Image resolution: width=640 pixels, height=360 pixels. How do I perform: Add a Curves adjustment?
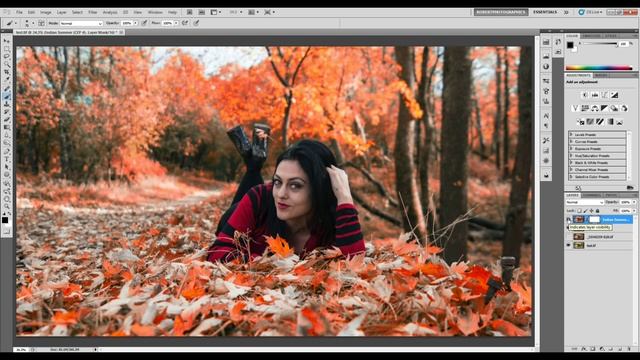[604, 95]
